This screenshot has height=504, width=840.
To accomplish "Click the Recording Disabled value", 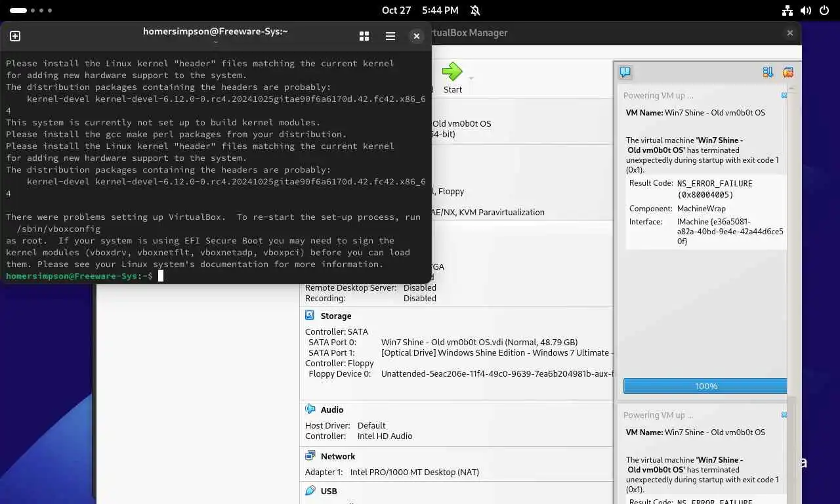I will 420,299.
